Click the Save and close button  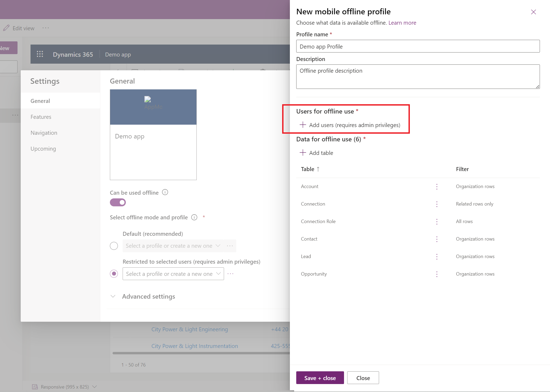[x=320, y=378]
